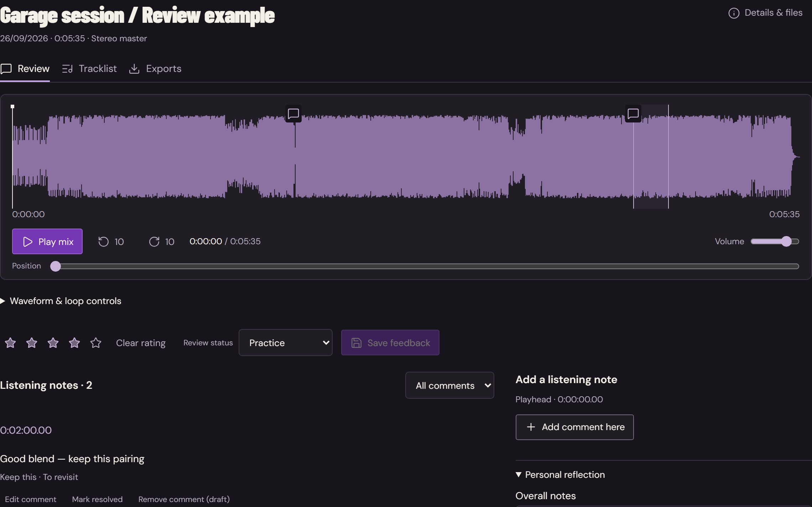Click the comment marker at 0:02:00 on the waveform

tap(293, 114)
